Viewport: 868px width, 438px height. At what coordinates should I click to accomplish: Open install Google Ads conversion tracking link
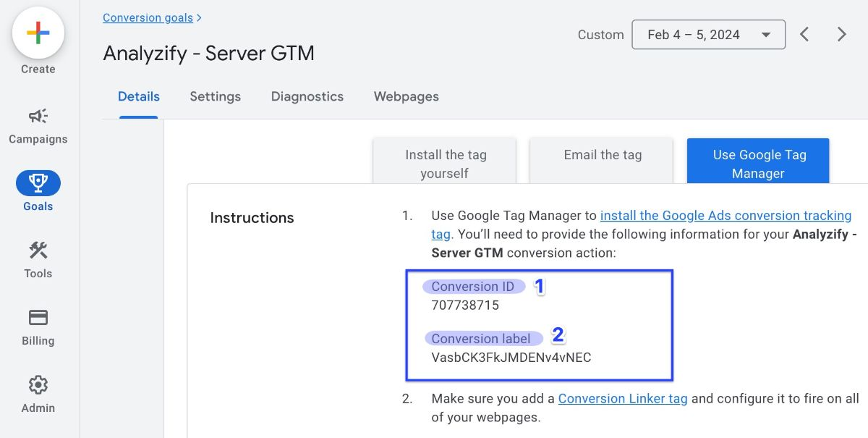click(x=725, y=216)
